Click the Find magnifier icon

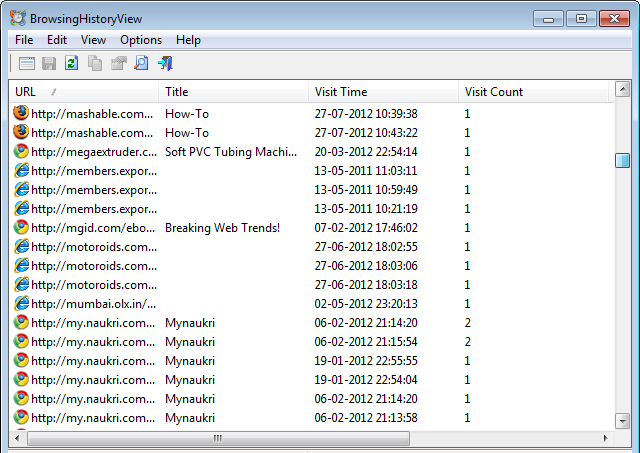click(x=141, y=64)
